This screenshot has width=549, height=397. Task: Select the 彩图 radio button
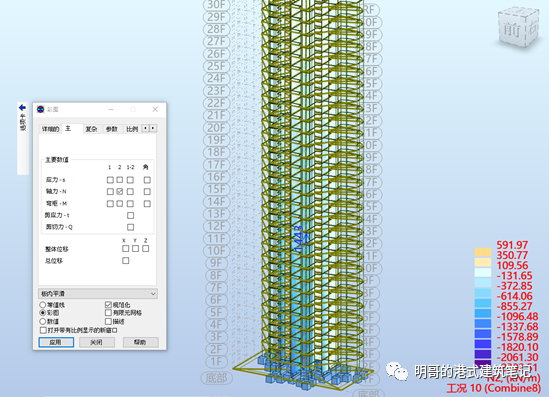click(x=43, y=313)
